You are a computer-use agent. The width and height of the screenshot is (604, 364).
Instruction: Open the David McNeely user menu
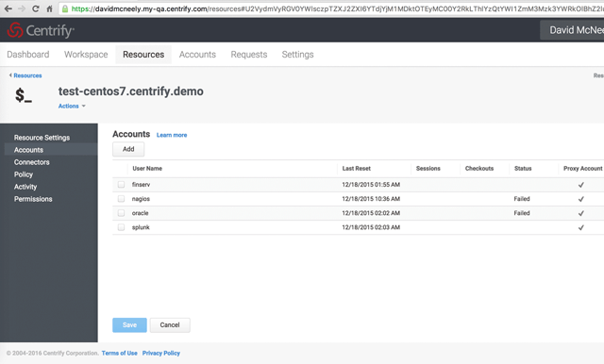(572, 30)
